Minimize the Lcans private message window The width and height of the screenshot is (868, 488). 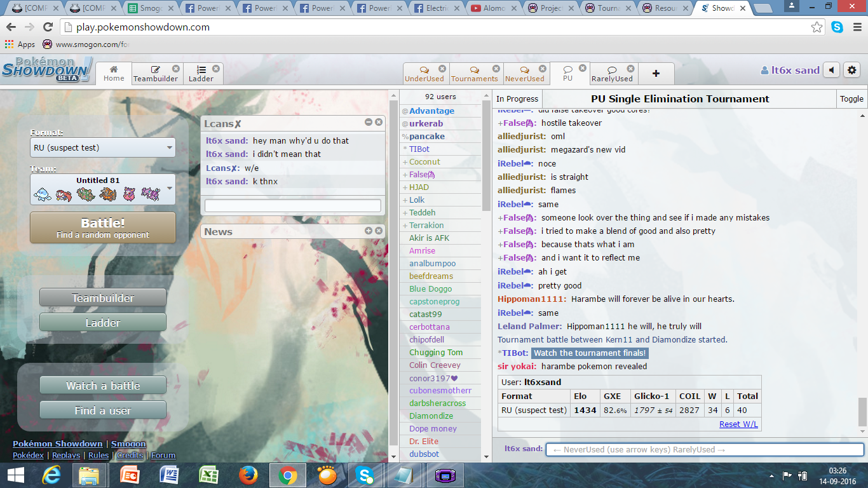pos(369,122)
